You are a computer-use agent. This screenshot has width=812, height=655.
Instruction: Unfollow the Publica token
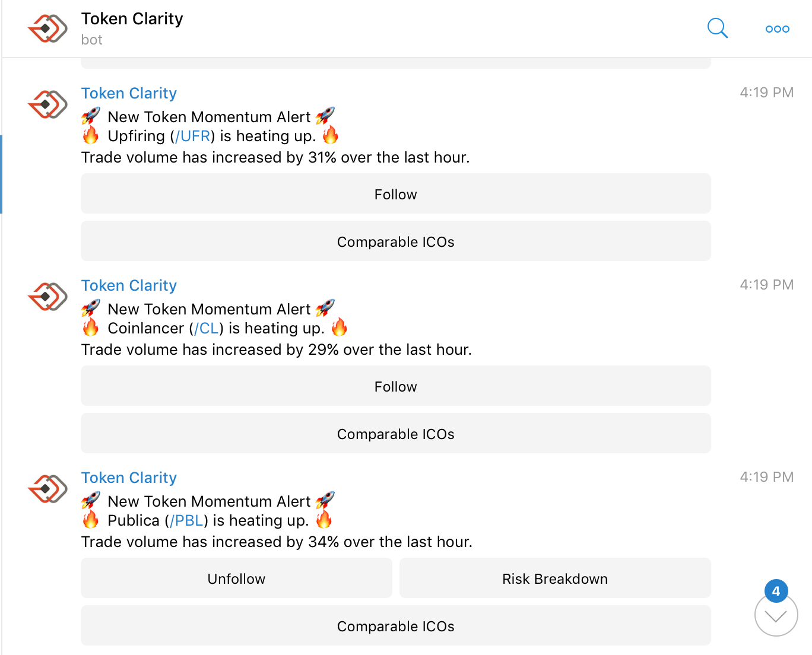pos(236,578)
